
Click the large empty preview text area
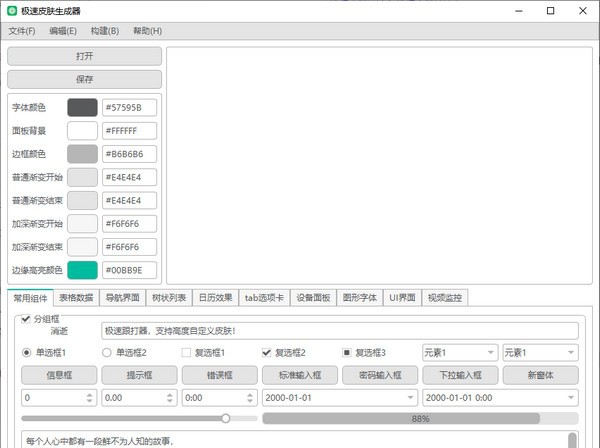coord(380,166)
